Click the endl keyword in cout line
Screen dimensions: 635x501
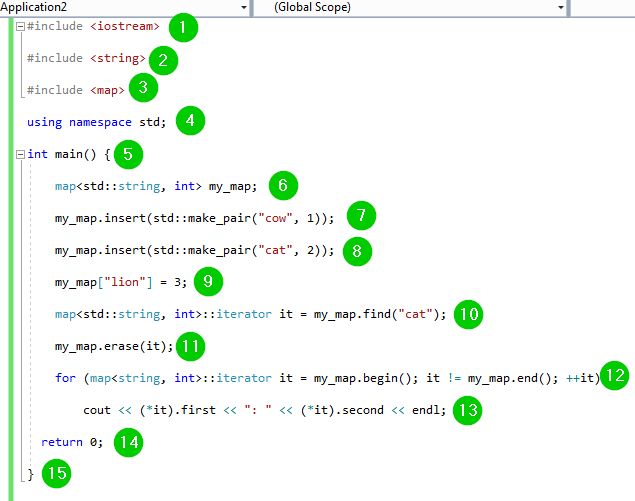coord(424,410)
